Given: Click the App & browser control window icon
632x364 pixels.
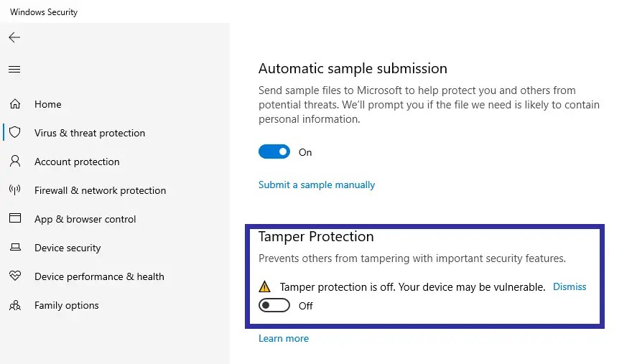Looking at the screenshot, I should (x=14, y=219).
